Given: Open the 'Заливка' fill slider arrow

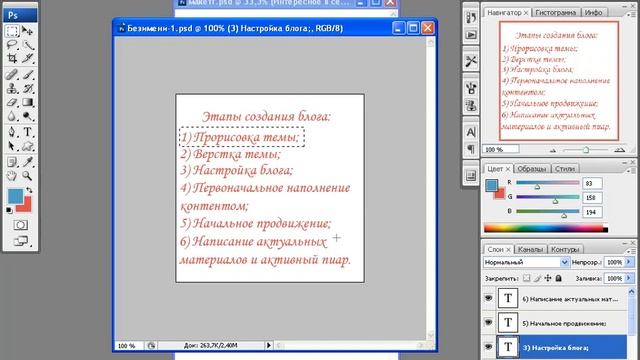Looking at the screenshot, I should pos(629,278).
